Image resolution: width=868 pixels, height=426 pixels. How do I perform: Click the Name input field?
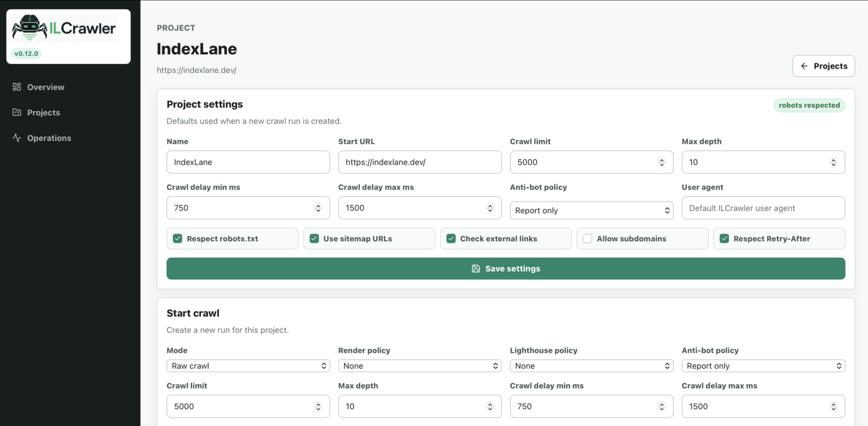point(248,162)
